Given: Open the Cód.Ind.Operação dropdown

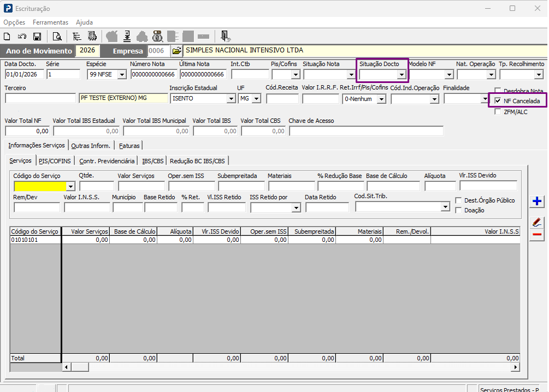Looking at the screenshot, I should point(434,99).
